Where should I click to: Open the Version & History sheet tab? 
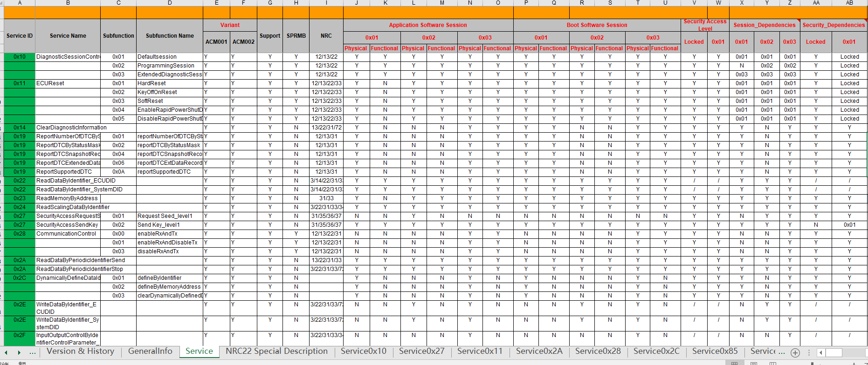81,351
